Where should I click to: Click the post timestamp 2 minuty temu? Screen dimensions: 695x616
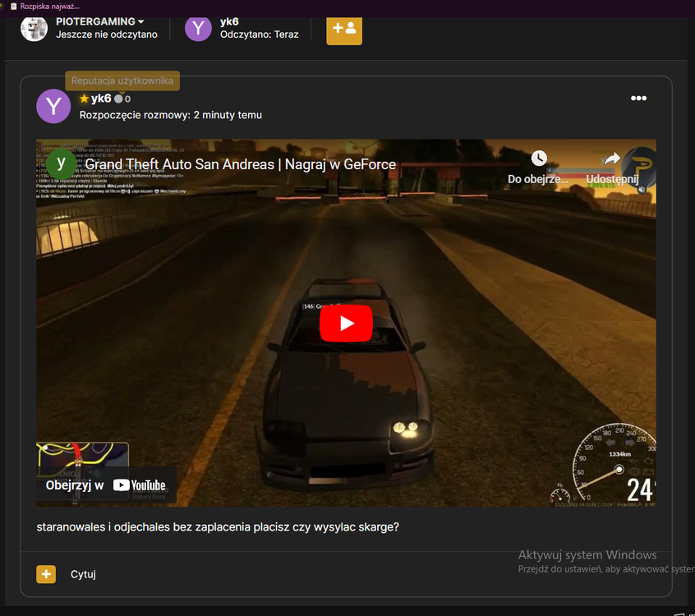(228, 115)
